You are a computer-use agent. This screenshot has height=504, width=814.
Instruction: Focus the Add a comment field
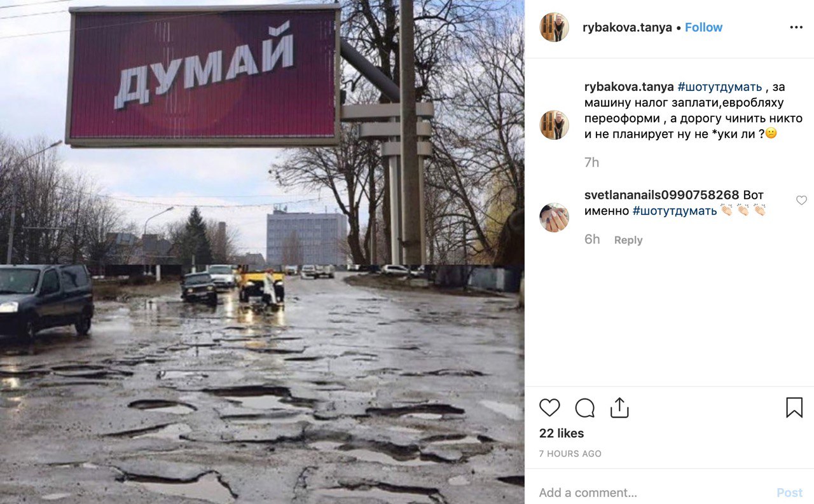(652, 493)
